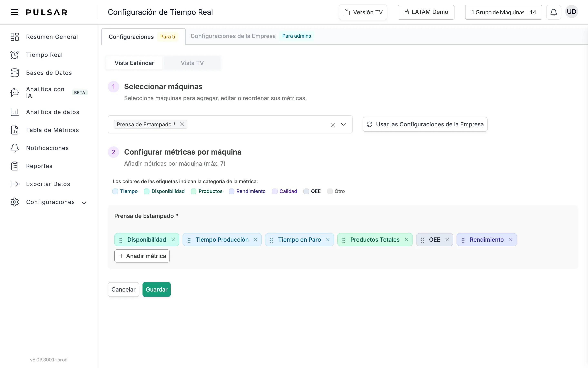The width and height of the screenshot is (588, 368).
Task: Click Tiempo Real clock icon
Action: [14, 55]
